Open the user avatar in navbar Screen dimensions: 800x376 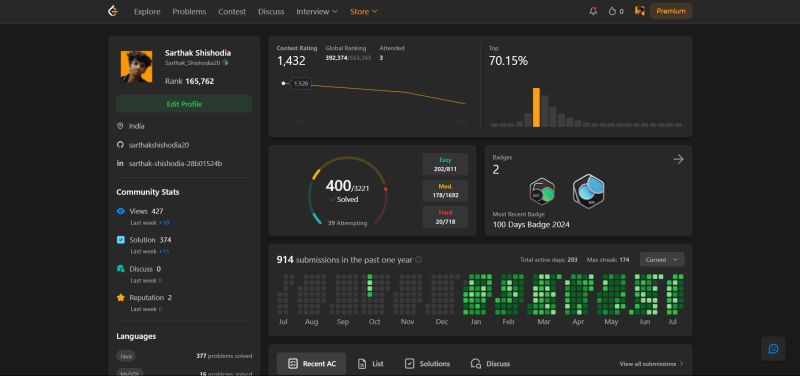[639, 11]
